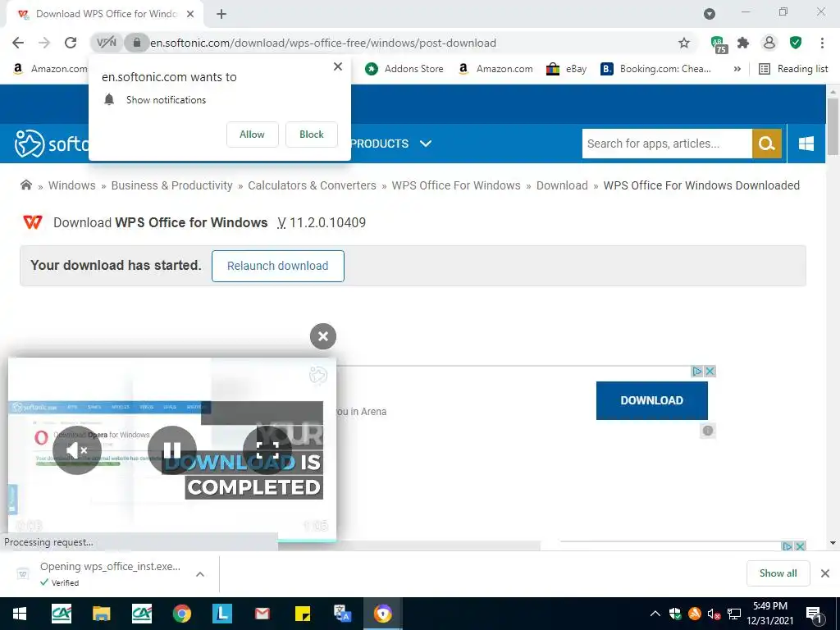The image size is (840, 630).
Task: Open site info via lock icon
Action: (x=137, y=43)
